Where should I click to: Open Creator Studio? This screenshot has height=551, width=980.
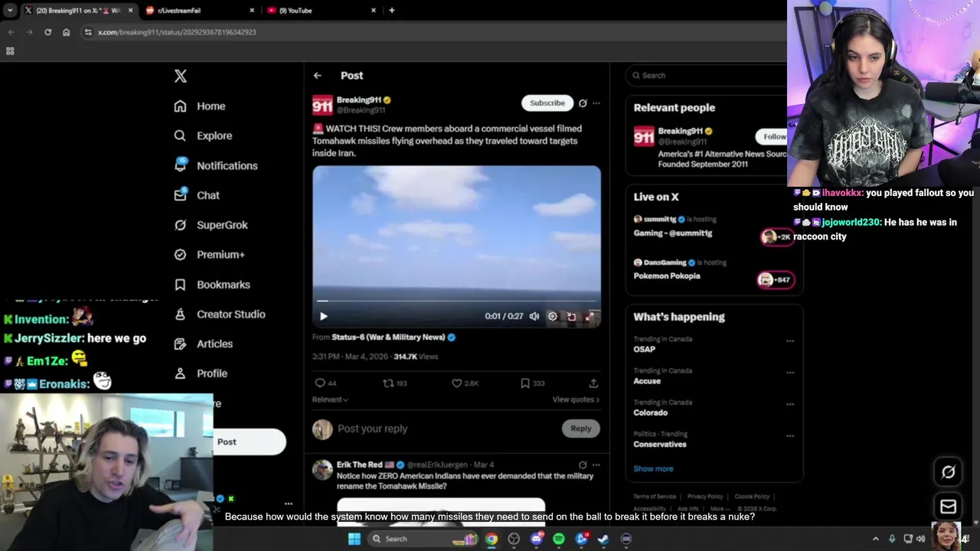click(220, 315)
